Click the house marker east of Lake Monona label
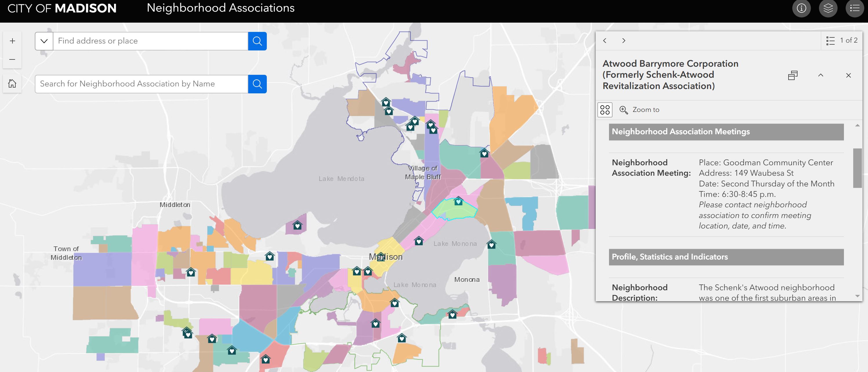The width and height of the screenshot is (868, 372). pyautogui.click(x=492, y=244)
